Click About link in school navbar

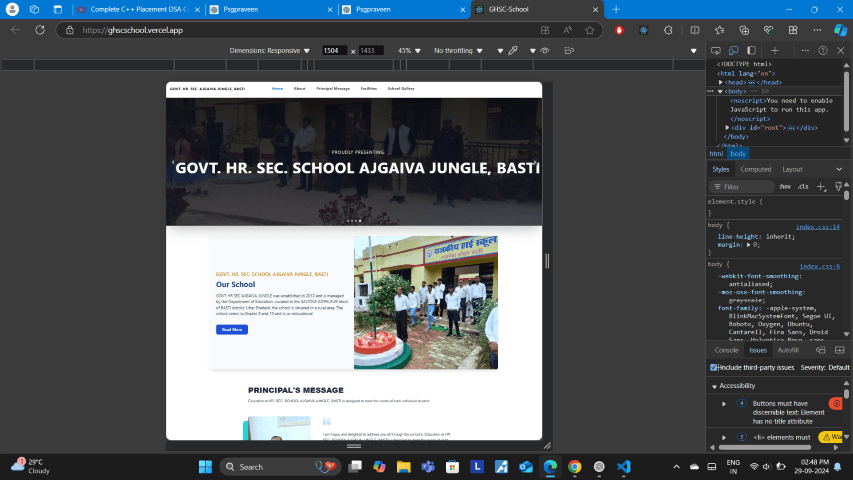(299, 89)
